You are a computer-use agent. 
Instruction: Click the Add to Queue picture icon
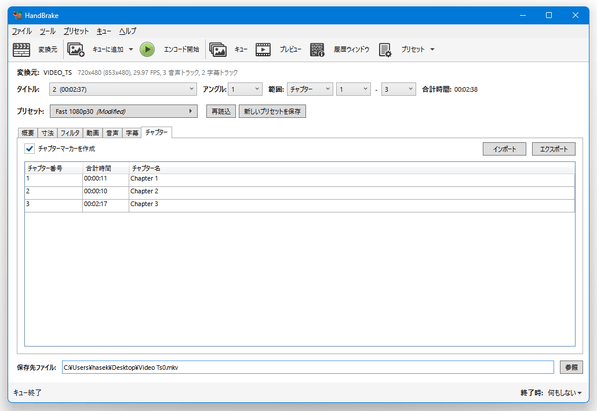[x=76, y=50]
